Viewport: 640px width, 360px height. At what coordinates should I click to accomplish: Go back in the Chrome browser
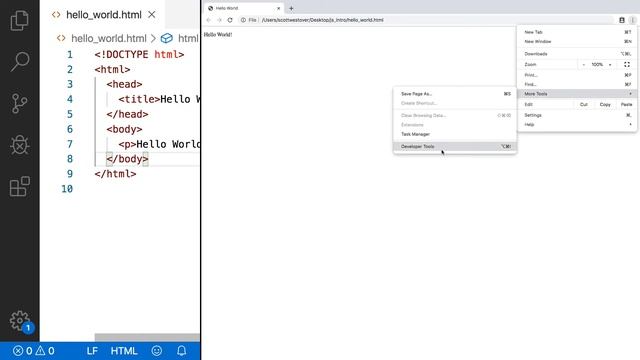[209, 20]
